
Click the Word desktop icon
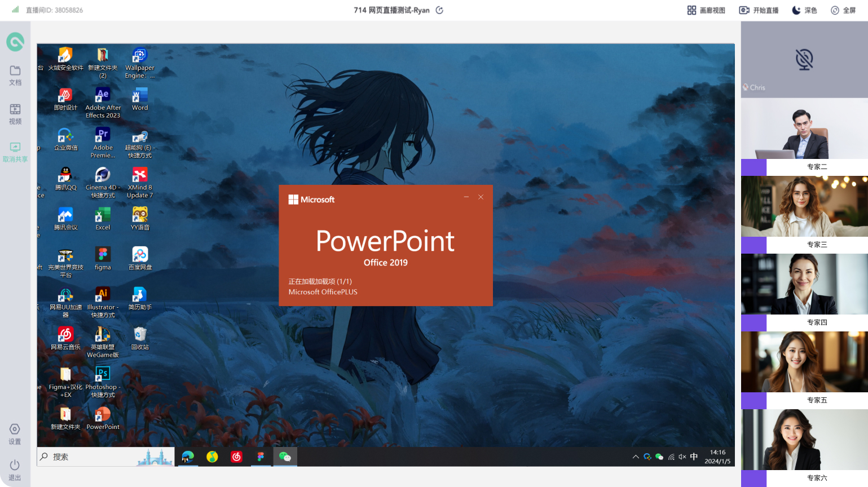pyautogui.click(x=140, y=99)
